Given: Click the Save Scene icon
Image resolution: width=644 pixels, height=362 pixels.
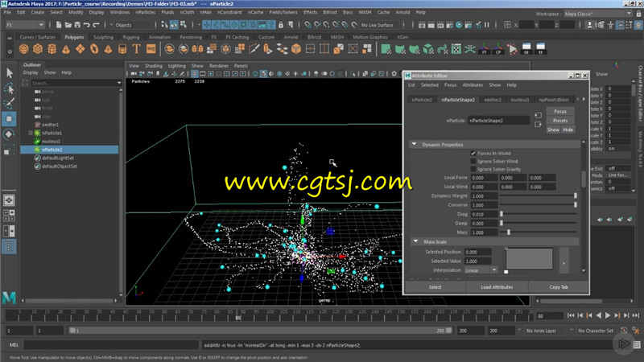Looking at the screenshot, I should coord(77,25).
